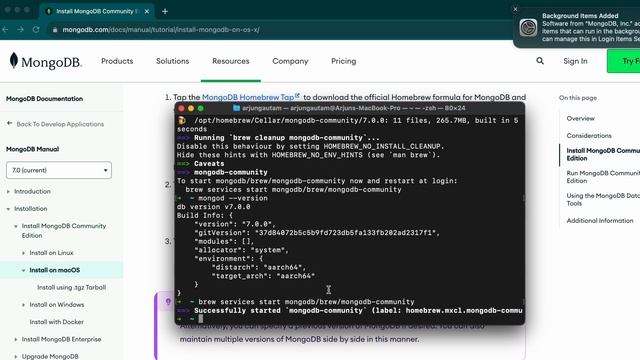
Task: Click the terminal command prompt cursor
Action: 200,319
